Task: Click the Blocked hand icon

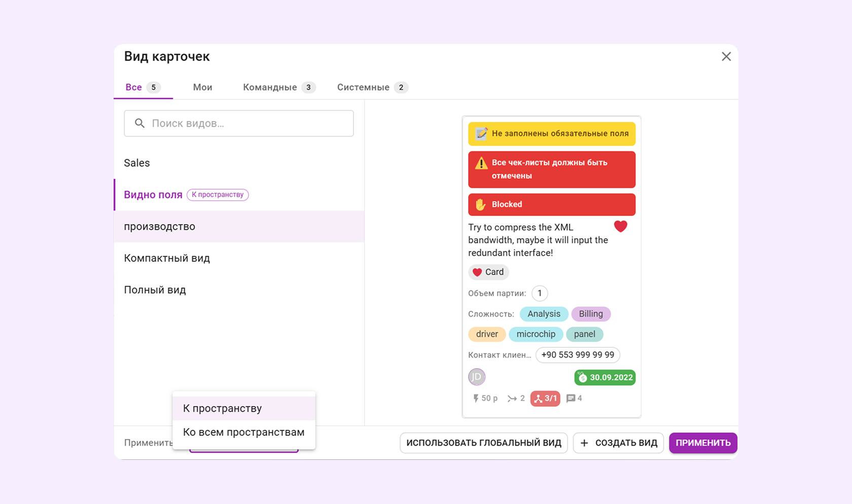Action: pos(480,204)
